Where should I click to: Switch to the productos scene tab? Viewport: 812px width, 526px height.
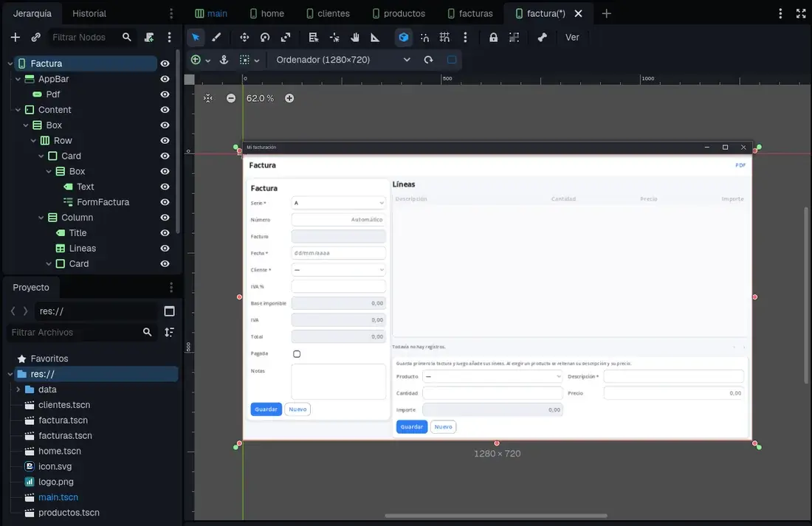click(399, 13)
